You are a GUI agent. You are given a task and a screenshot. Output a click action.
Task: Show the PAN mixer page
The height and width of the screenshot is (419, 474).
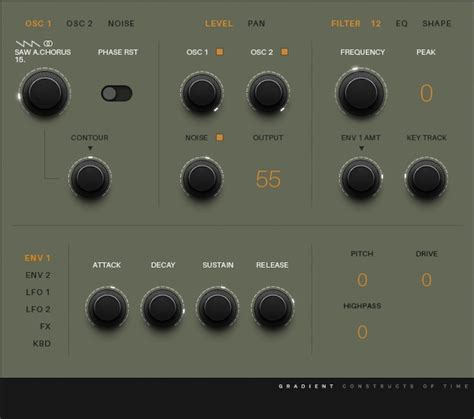(x=256, y=24)
